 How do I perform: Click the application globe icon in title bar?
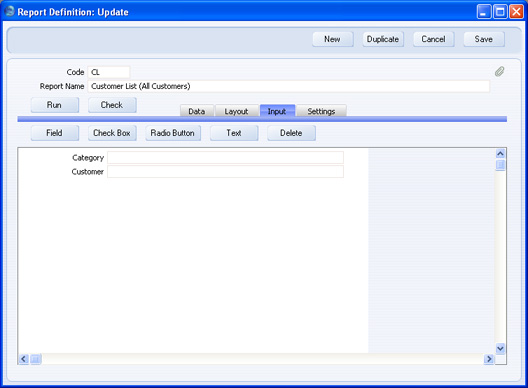pyautogui.click(x=9, y=11)
